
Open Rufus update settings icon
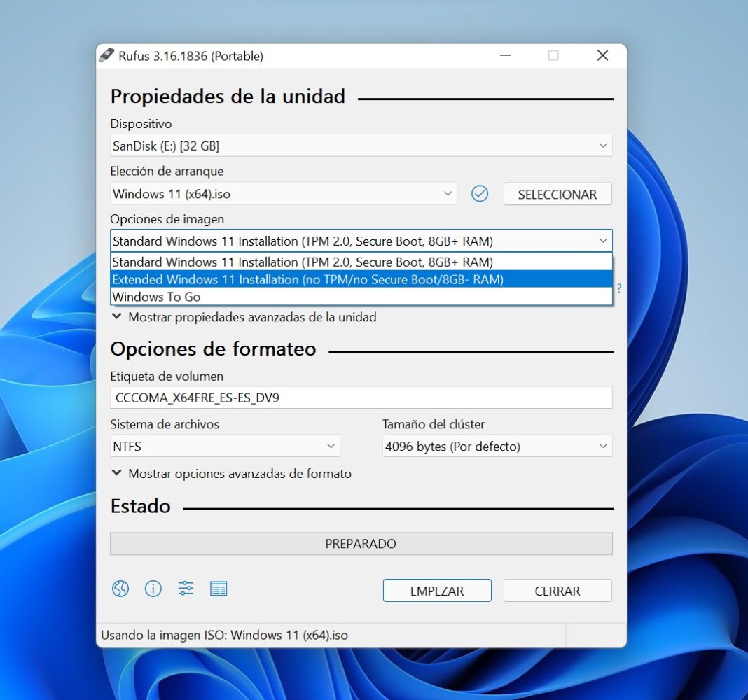point(185,589)
